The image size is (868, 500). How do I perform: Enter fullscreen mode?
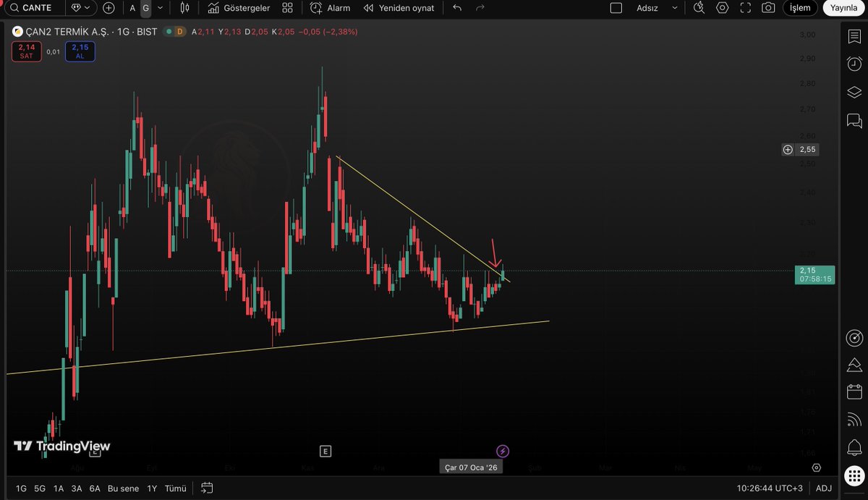click(746, 8)
